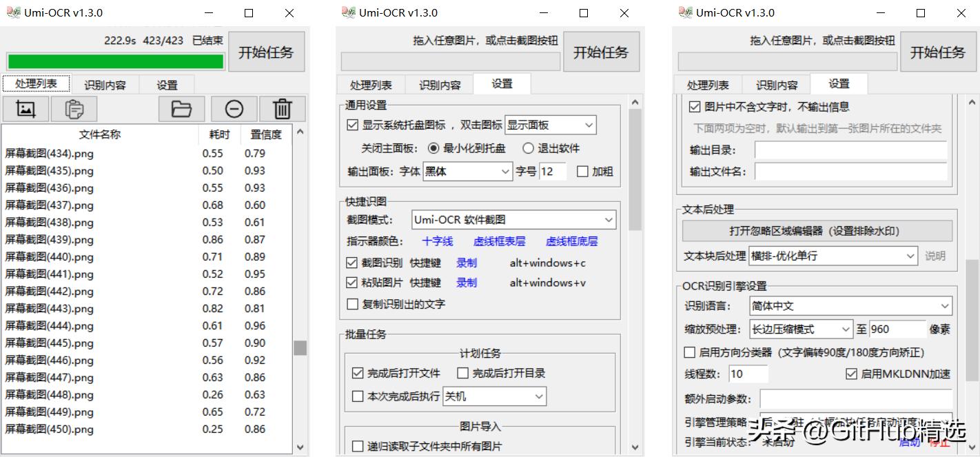This screenshot has width=980, height=457.
Task: Remove an item with the minus circle icon
Action: coord(234,108)
